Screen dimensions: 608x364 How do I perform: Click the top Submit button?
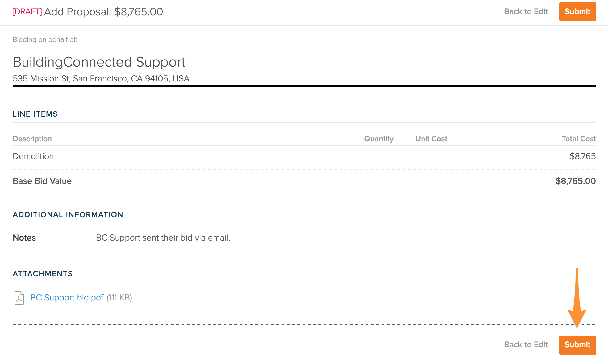pos(577,12)
